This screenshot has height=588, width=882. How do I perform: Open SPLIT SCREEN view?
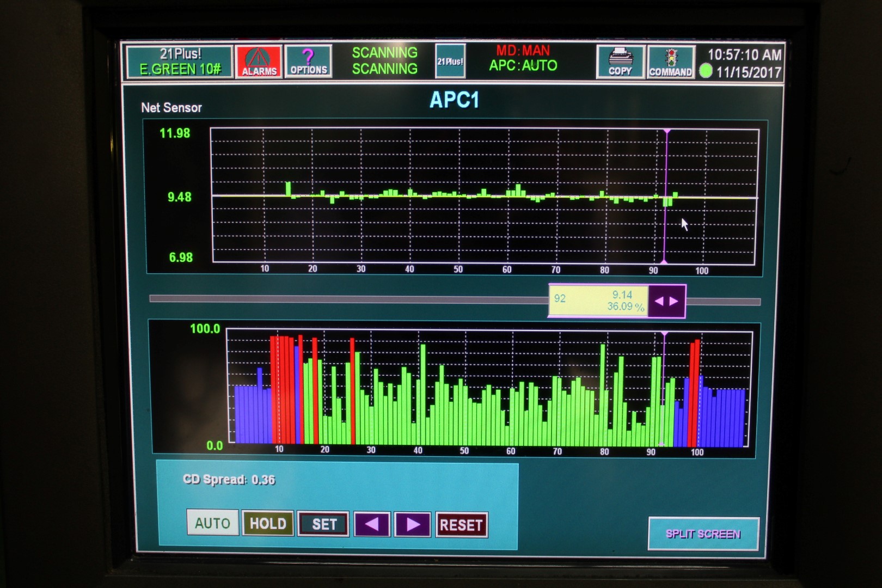(703, 534)
